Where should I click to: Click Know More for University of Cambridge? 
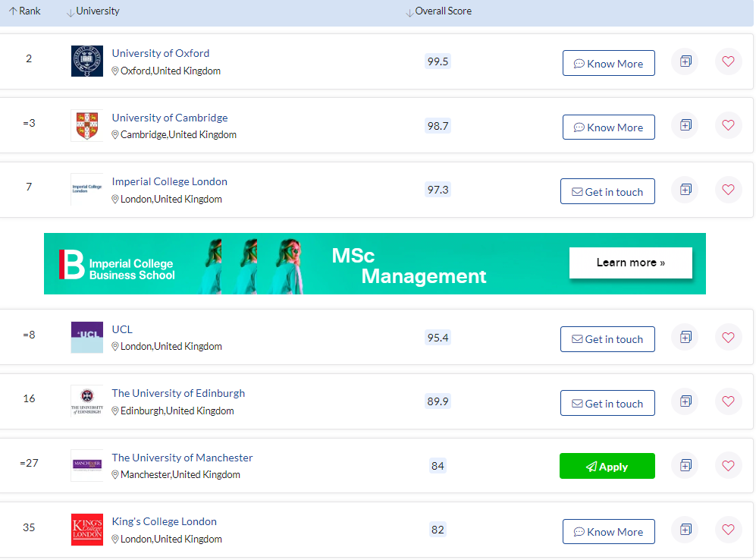point(608,127)
